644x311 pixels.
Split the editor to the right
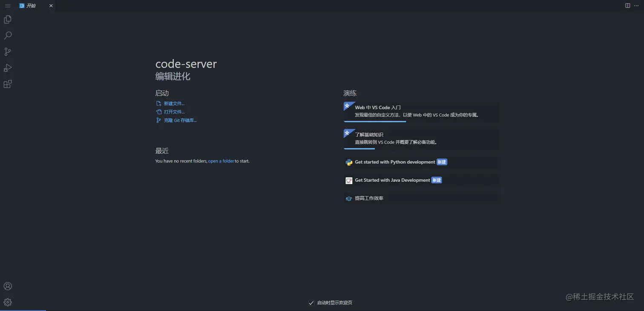click(x=628, y=6)
